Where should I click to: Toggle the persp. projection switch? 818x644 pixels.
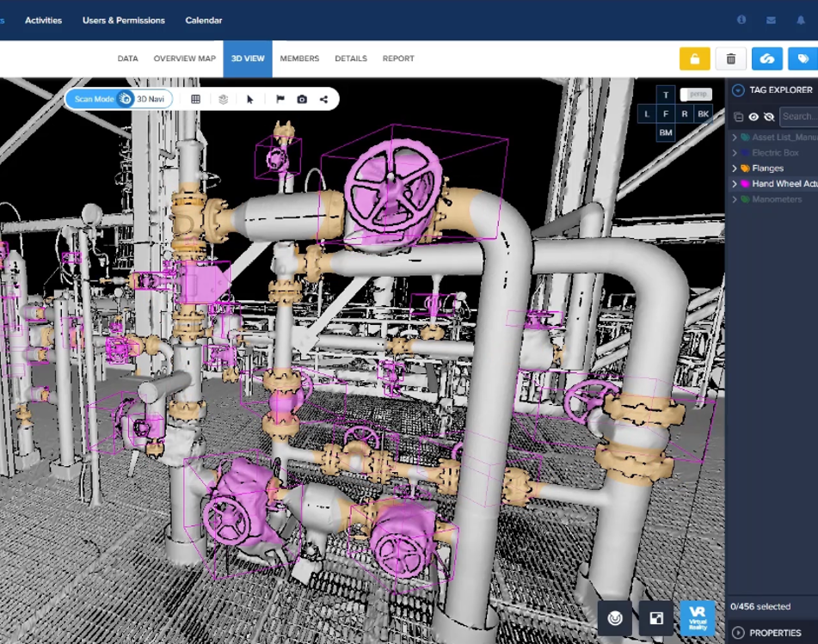pos(696,95)
